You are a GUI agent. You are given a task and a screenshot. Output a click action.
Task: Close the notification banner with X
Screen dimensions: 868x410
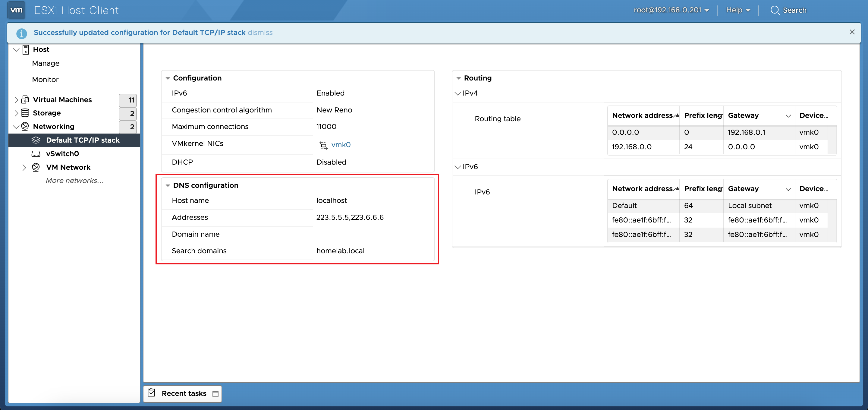(852, 32)
